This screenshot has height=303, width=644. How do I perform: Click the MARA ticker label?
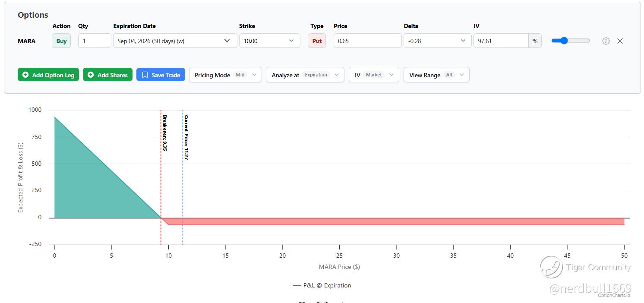point(27,41)
